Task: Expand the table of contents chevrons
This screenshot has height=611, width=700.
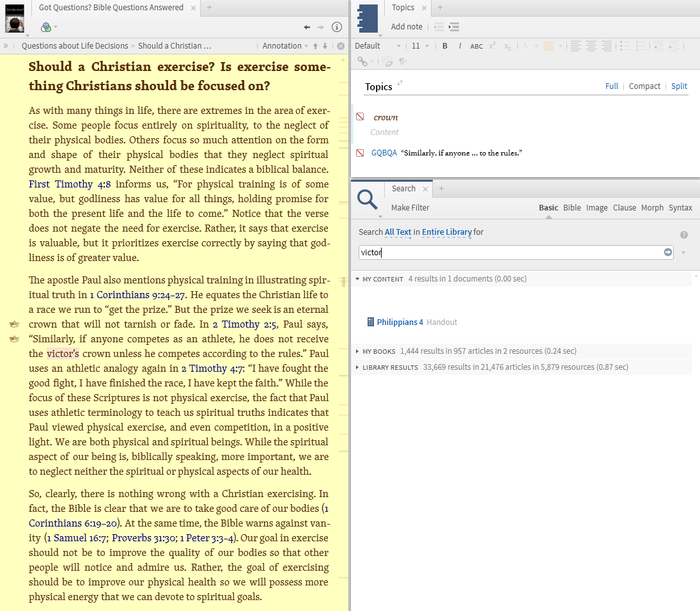Action: [x=6, y=45]
